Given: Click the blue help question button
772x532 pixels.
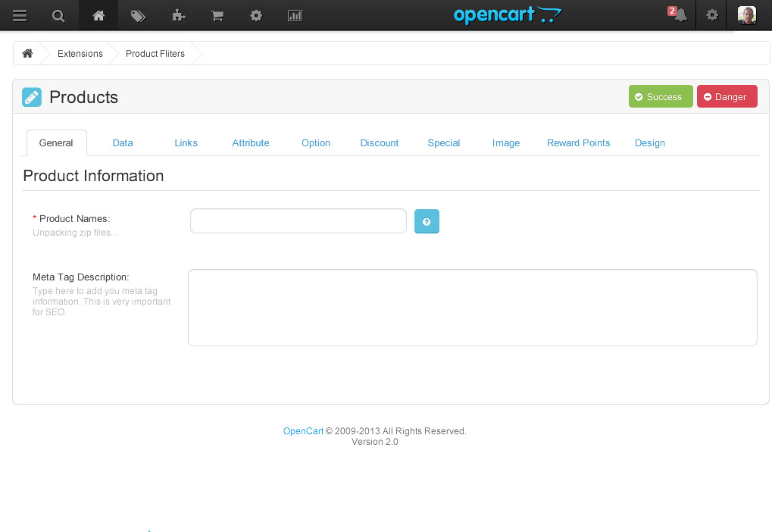Looking at the screenshot, I should (427, 221).
